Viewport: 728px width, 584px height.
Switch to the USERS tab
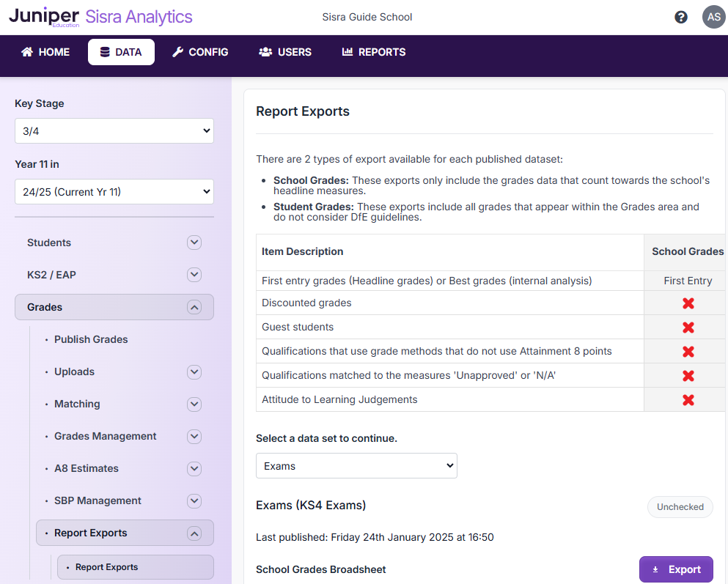285,52
